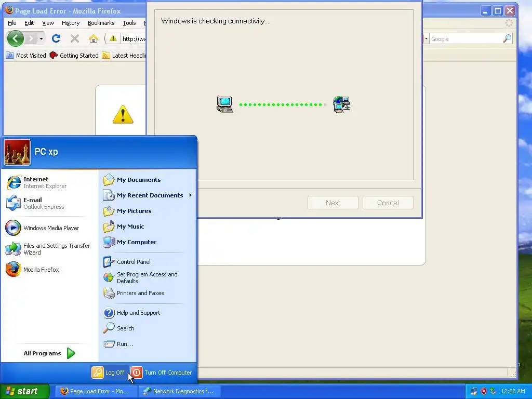Click Cancel in Network Diagnostics dialog
Screen dimensions: 532x399
click(x=388, y=203)
